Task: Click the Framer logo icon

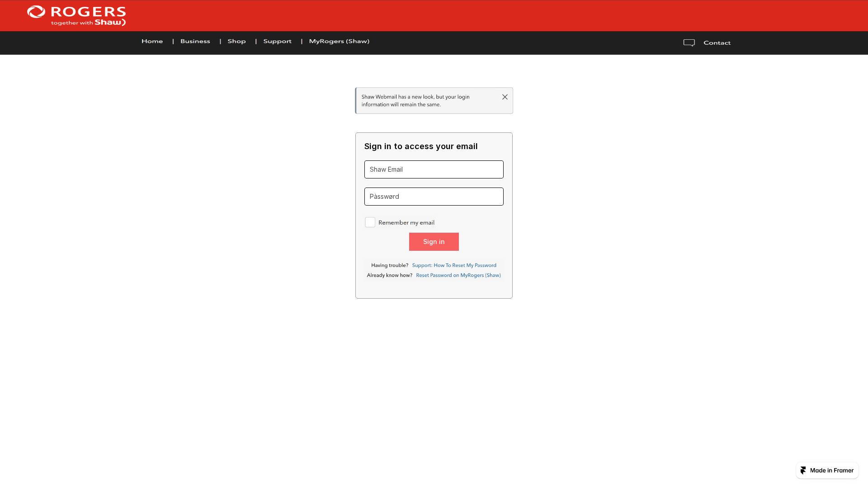Action: coord(803,470)
